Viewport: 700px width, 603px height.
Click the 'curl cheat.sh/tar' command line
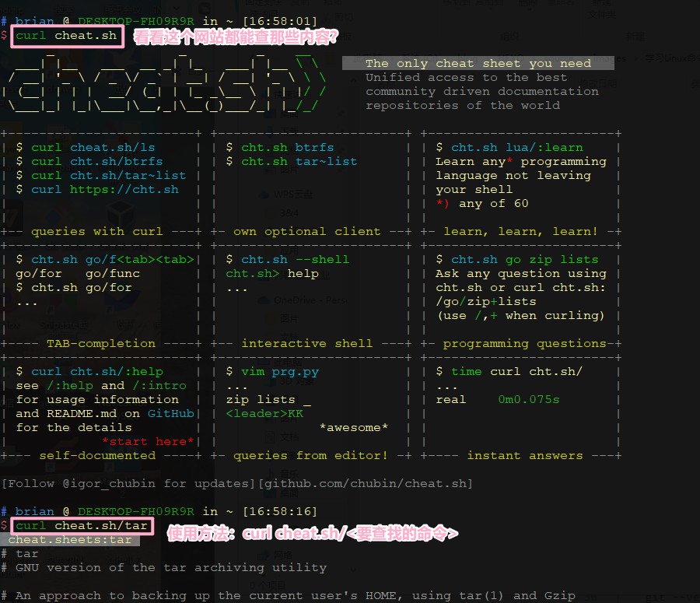pos(82,526)
